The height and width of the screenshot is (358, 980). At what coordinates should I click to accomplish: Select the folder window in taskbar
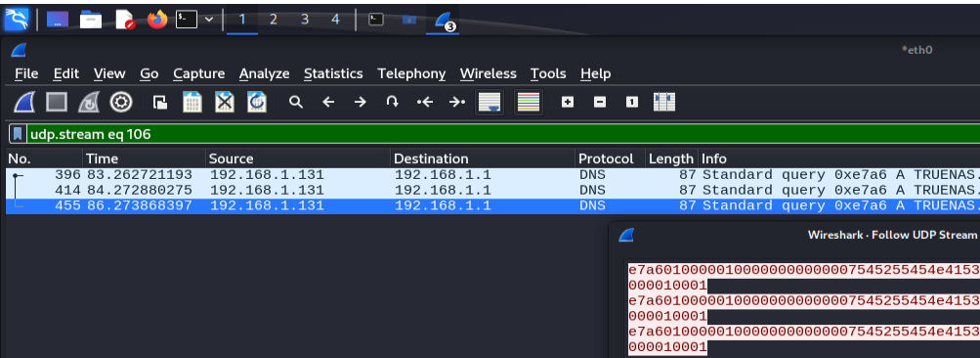tap(409, 20)
